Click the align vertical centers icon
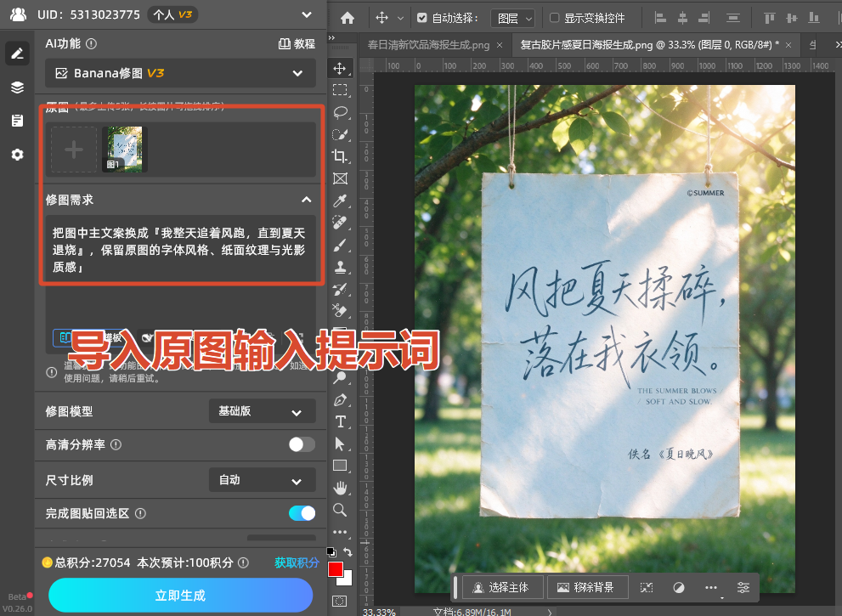The image size is (842, 616). click(792, 18)
